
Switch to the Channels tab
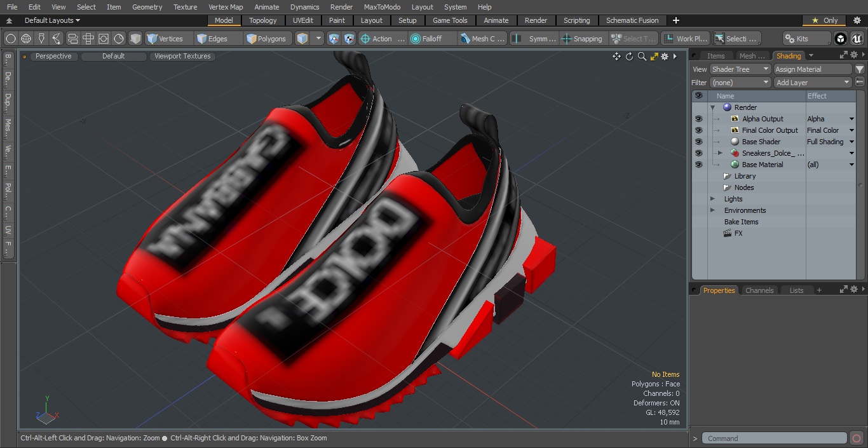(x=759, y=290)
